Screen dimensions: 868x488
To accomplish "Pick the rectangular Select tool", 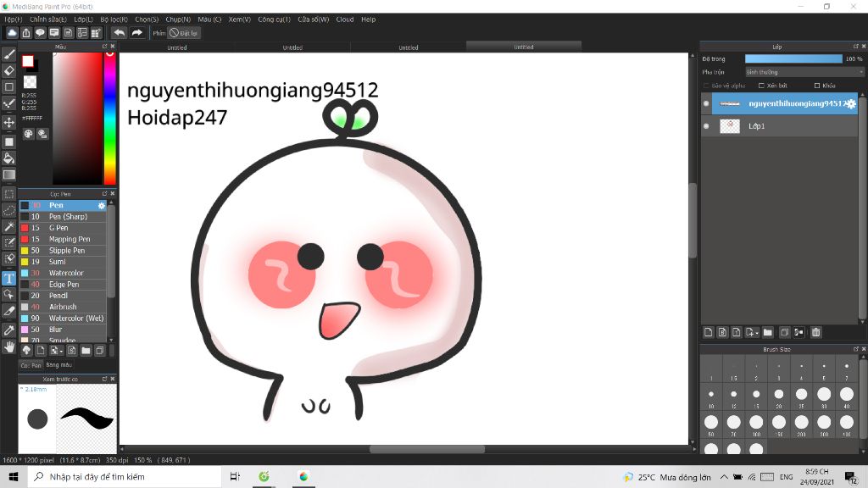I will 8,194.
